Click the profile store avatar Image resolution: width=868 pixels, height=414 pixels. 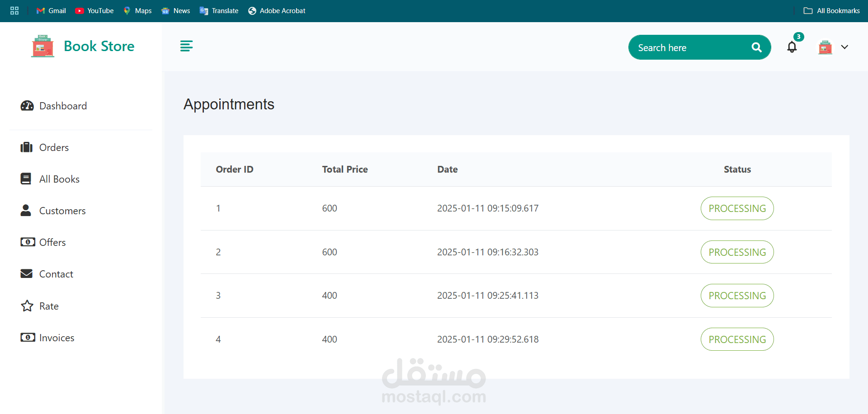coord(825,47)
